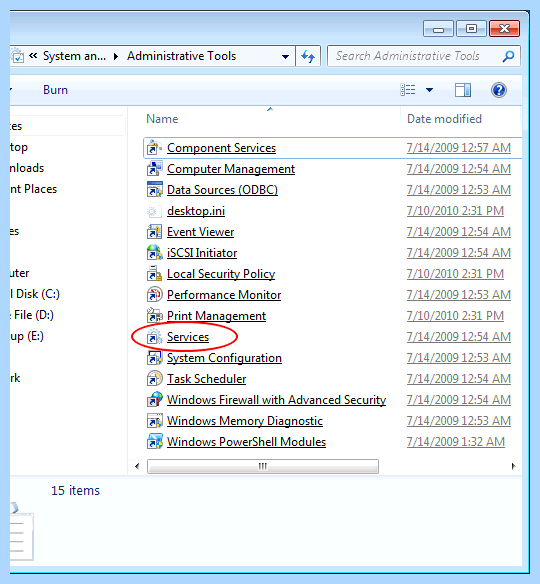Click the System an... breadcrumb segment
Viewport: 540px width, 584px height.
coord(74,56)
